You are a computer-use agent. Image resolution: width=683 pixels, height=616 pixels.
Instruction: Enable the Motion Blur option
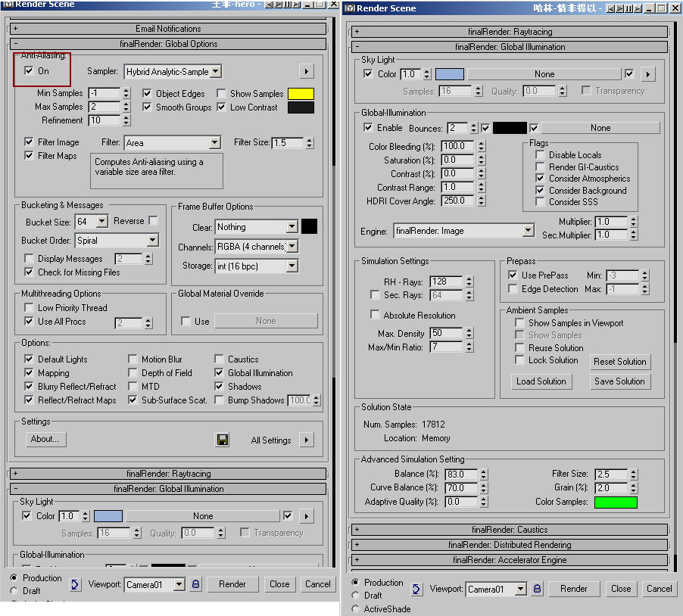click(x=133, y=359)
